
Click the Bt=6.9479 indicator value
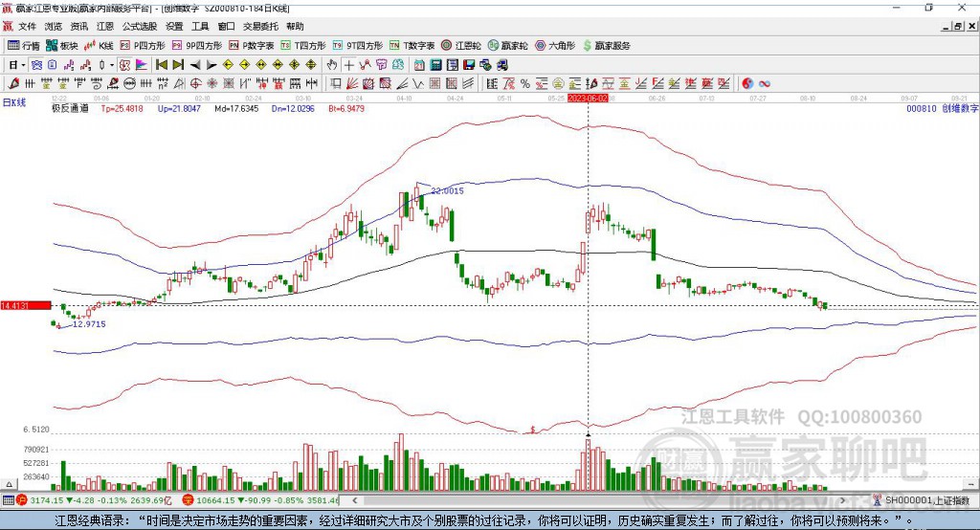(x=346, y=109)
